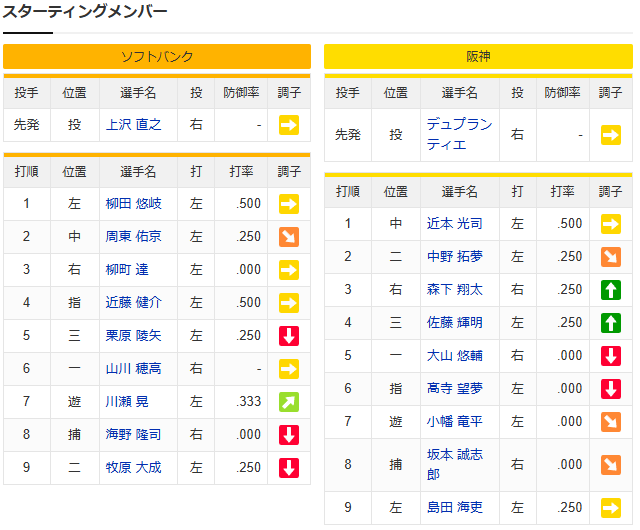The image size is (640, 530).
Task: Click 中野 拓夢 orange down-right arrow icon
Action: pos(611,257)
